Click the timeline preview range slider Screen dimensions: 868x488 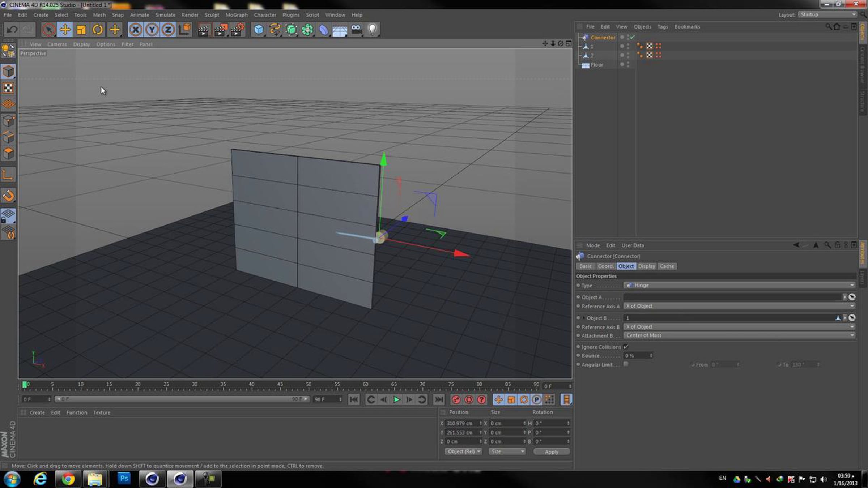click(182, 399)
